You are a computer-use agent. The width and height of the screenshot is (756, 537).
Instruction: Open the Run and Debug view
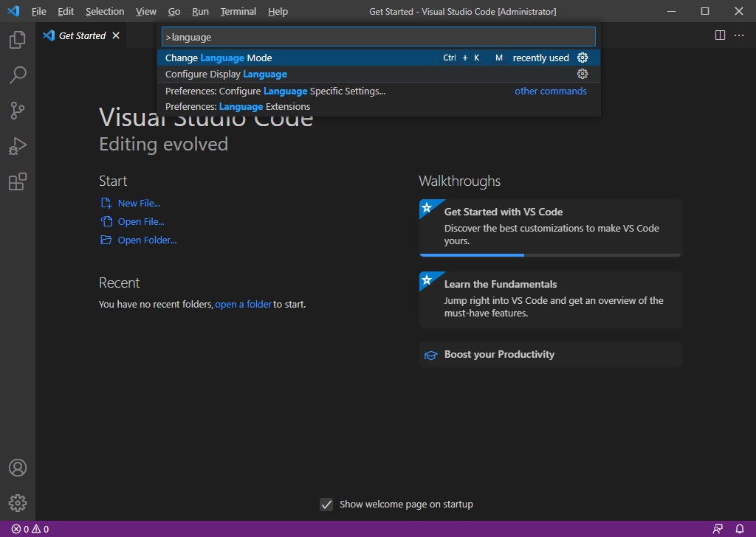[x=18, y=146]
